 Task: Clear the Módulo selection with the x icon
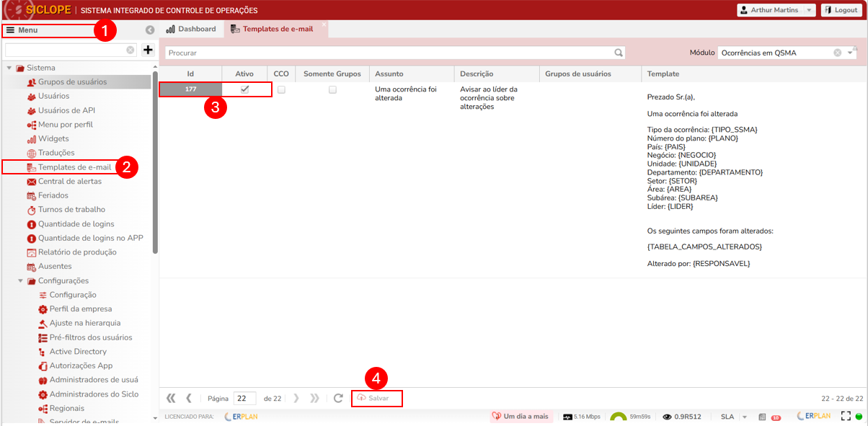coord(838,53)
